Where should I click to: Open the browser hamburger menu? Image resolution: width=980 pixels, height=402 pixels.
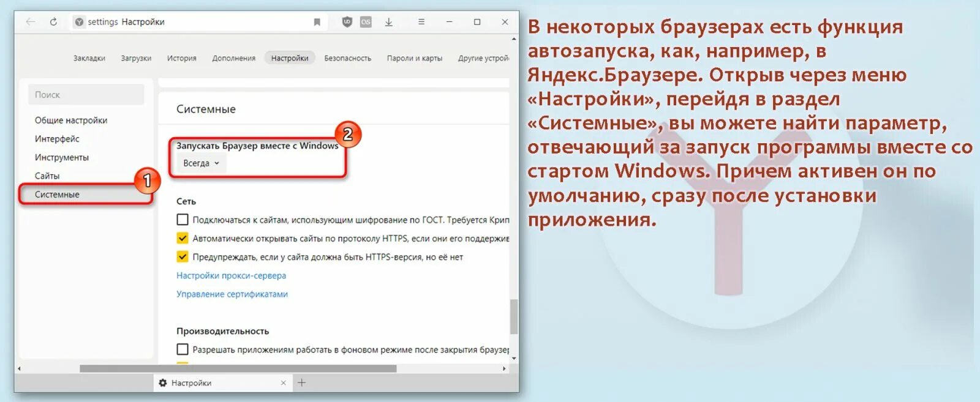click(x=421, y=21)
